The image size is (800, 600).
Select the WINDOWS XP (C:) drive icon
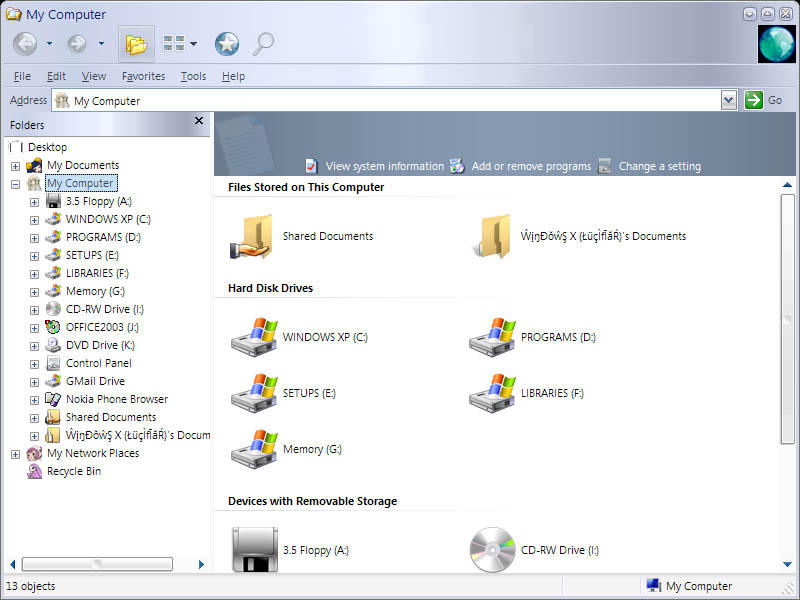point(254,337)
